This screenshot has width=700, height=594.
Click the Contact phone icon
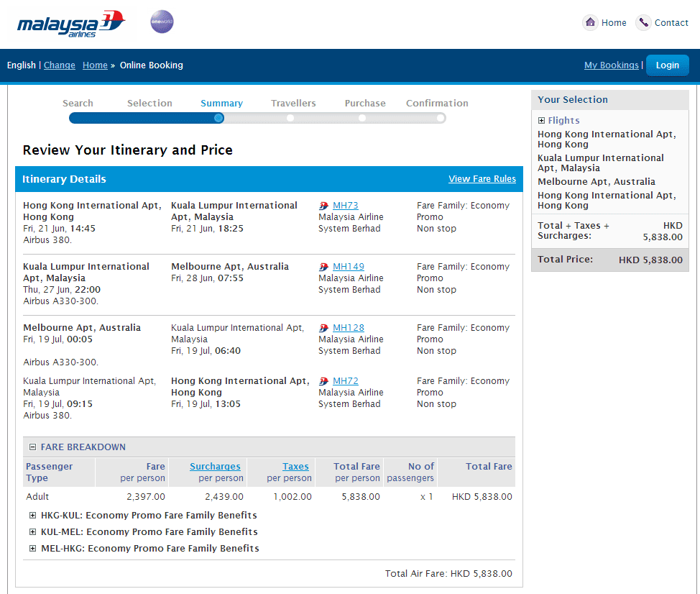coord(643,22)
